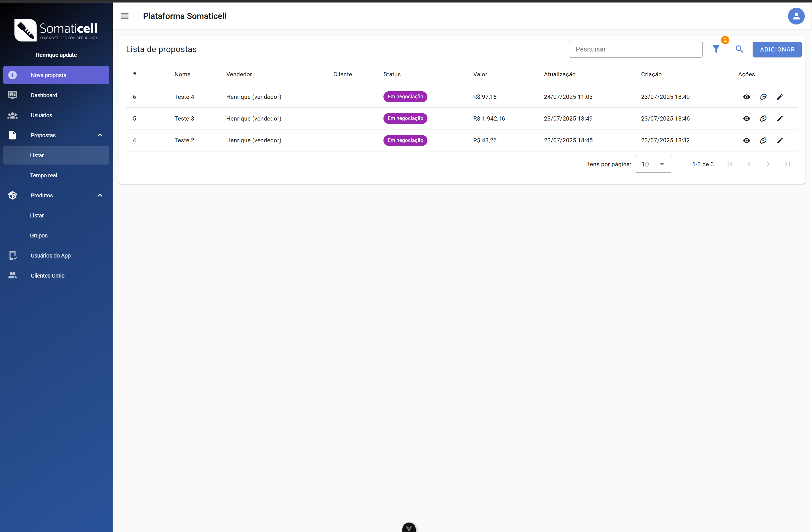
Task: Open Usuários do App in sidebar
Action: tap(56, 256)
